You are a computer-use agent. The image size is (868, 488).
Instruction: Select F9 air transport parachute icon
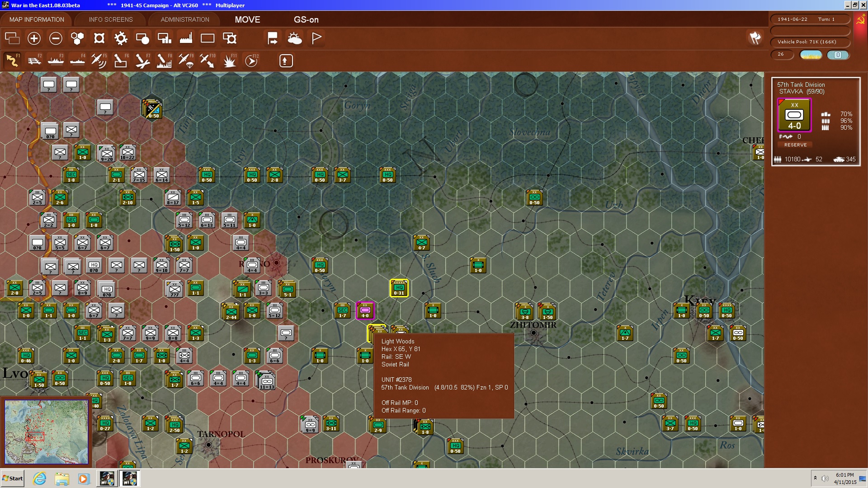coord(186,61)
